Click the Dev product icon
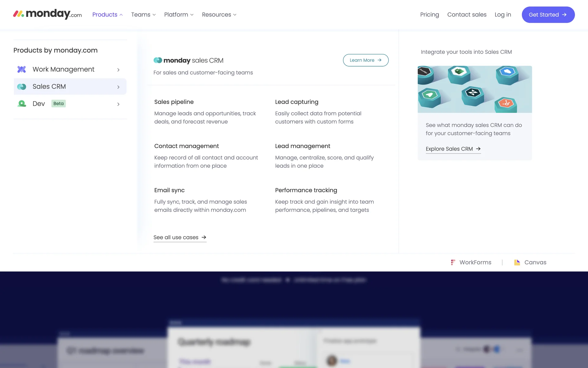 point(21,104)
